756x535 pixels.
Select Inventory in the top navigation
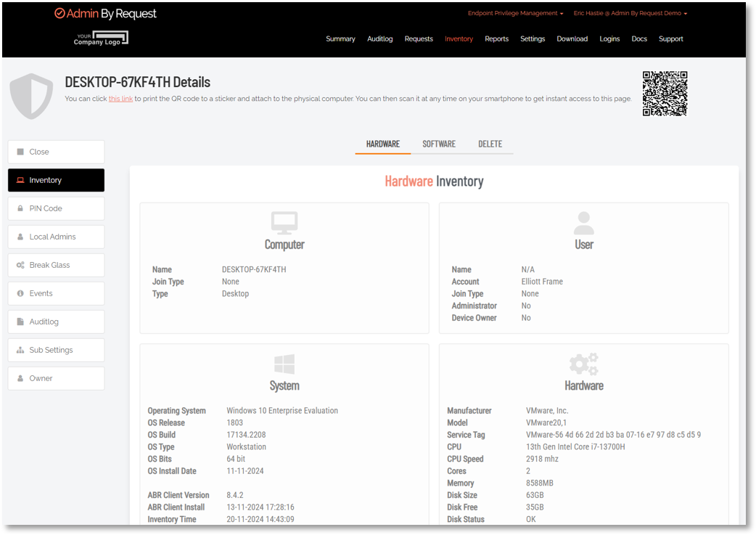click(459, 39)
